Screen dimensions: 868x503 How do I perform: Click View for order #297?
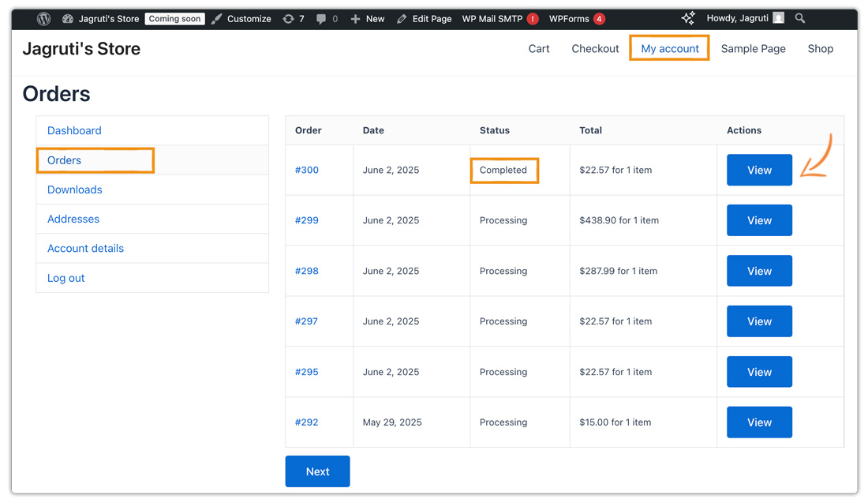click(x=759, y=321)
